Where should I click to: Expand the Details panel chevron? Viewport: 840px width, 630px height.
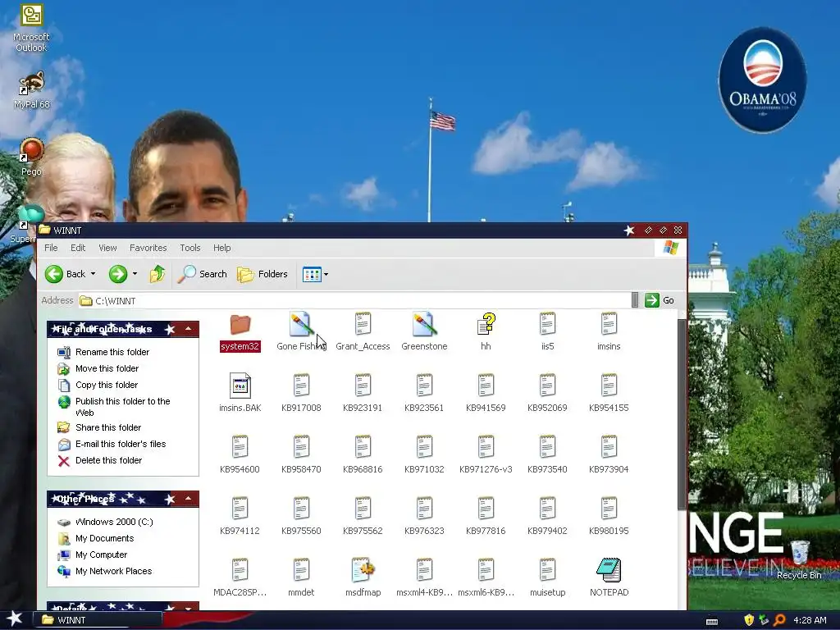click(188, 608)
